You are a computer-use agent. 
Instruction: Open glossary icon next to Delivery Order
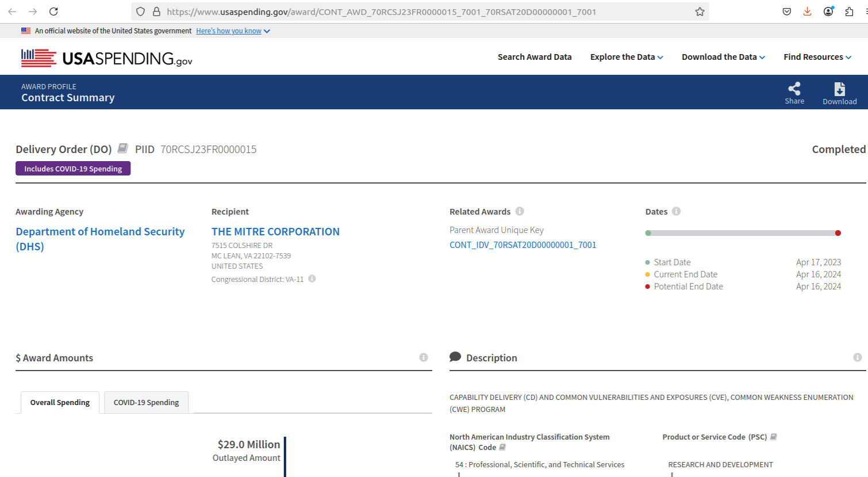click(122, 148)
